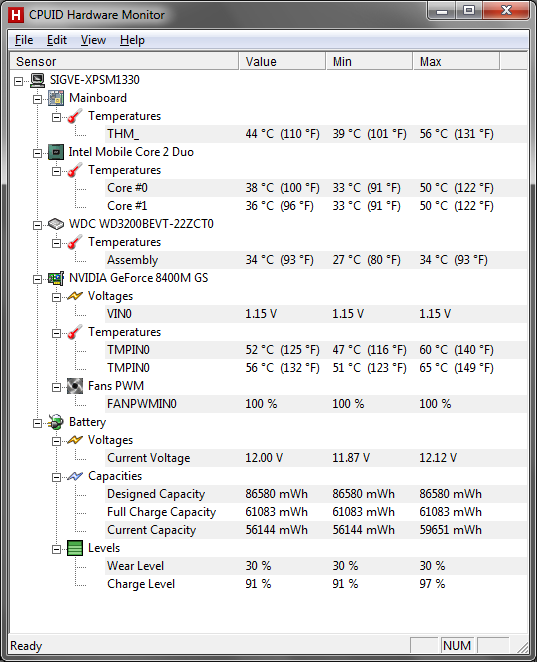Collapse the Fans PWM branch

point(56,387)
